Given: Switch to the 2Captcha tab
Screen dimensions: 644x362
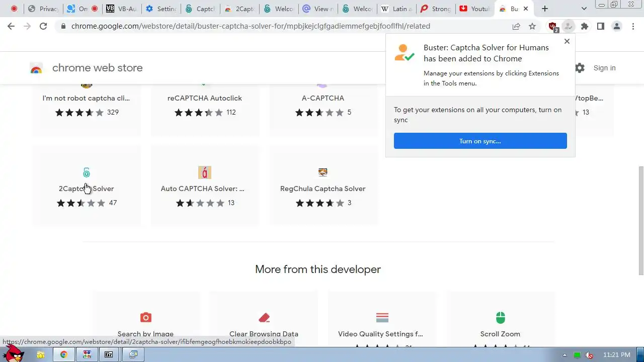Looking at the screenshot, I should point(239,9).
